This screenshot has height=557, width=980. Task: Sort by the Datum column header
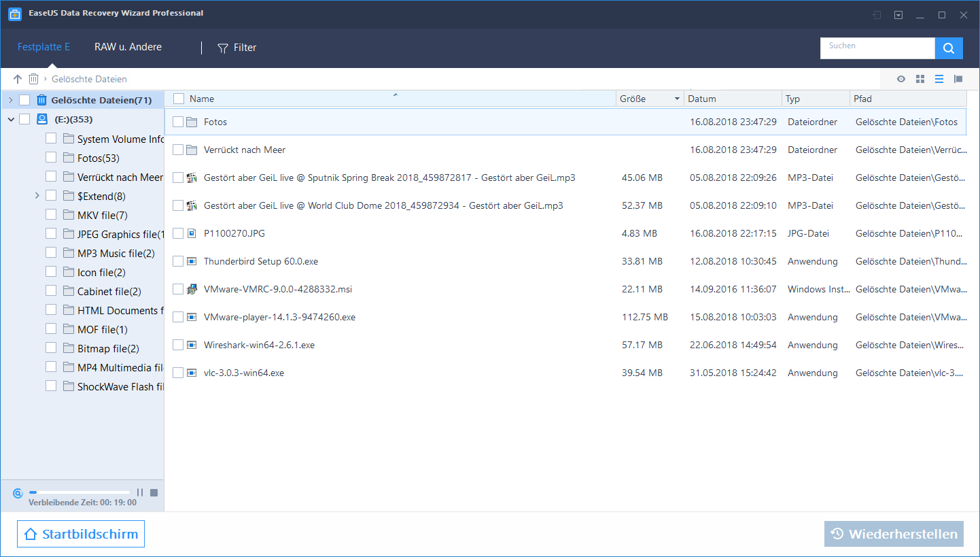click(733, 99)
